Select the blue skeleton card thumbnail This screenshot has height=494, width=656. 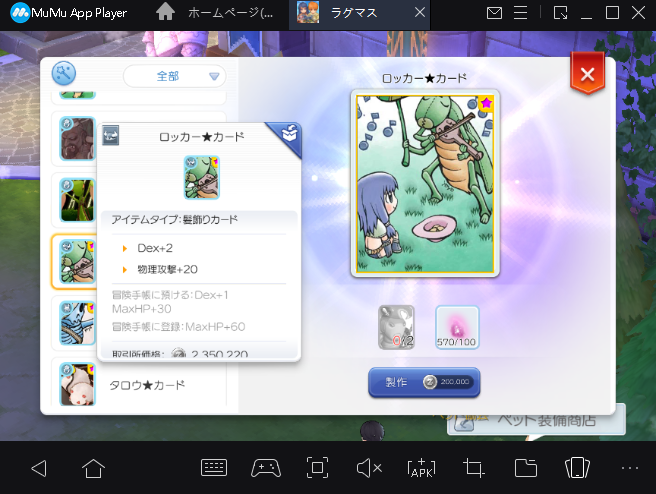click(78, 323)
